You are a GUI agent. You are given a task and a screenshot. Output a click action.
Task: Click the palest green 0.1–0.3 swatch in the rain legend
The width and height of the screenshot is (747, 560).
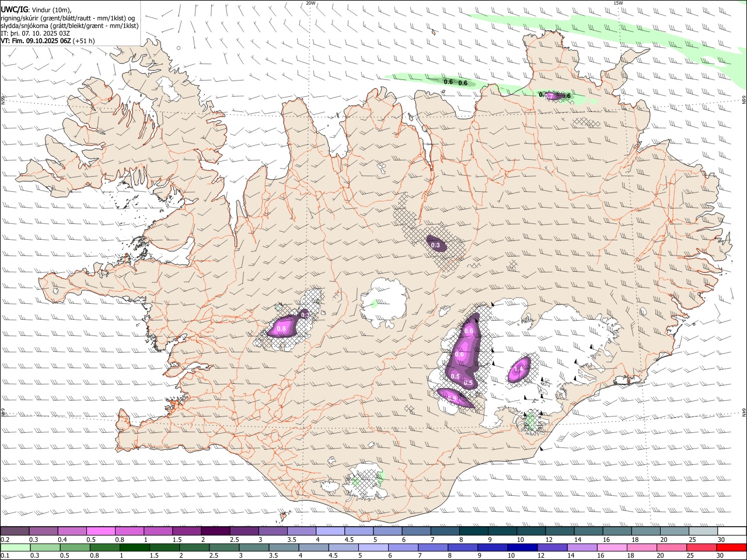click(x=16, y=547)
